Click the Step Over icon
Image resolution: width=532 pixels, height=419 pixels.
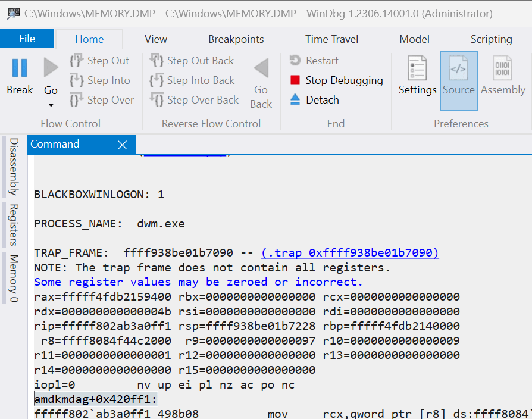pyautogui.click(x=76, y=100)
